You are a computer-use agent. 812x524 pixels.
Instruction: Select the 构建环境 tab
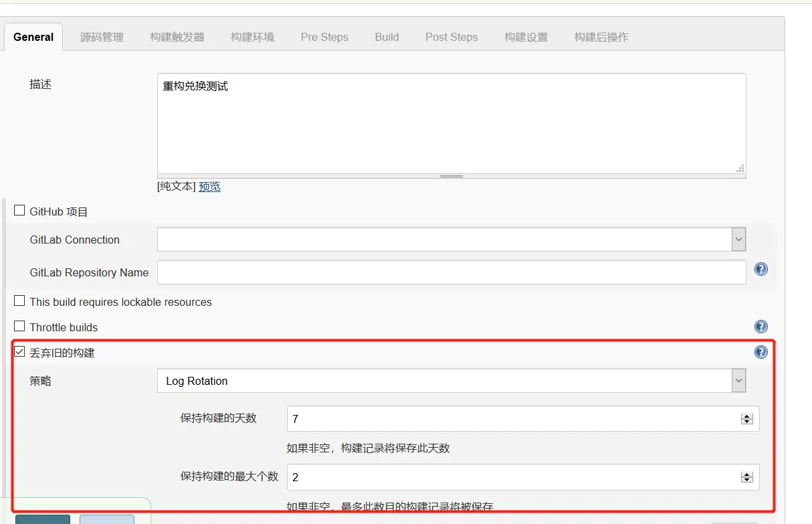[252, 37]
